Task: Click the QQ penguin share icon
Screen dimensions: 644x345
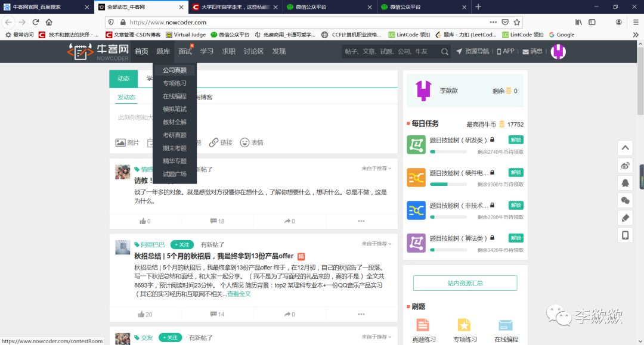Action: (x=625, y=183)
